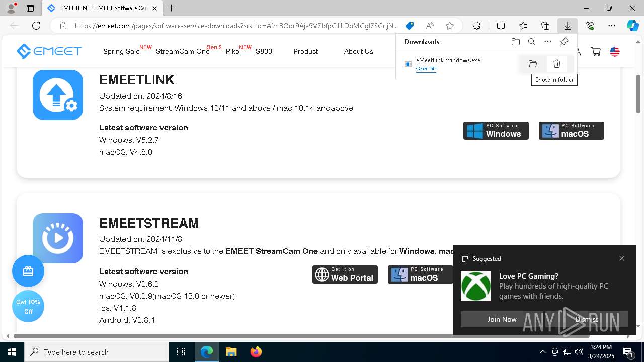This screenshot has height=362, width=644.
Task: Show hidden system tray icons
Action: [x=542, y=352]
